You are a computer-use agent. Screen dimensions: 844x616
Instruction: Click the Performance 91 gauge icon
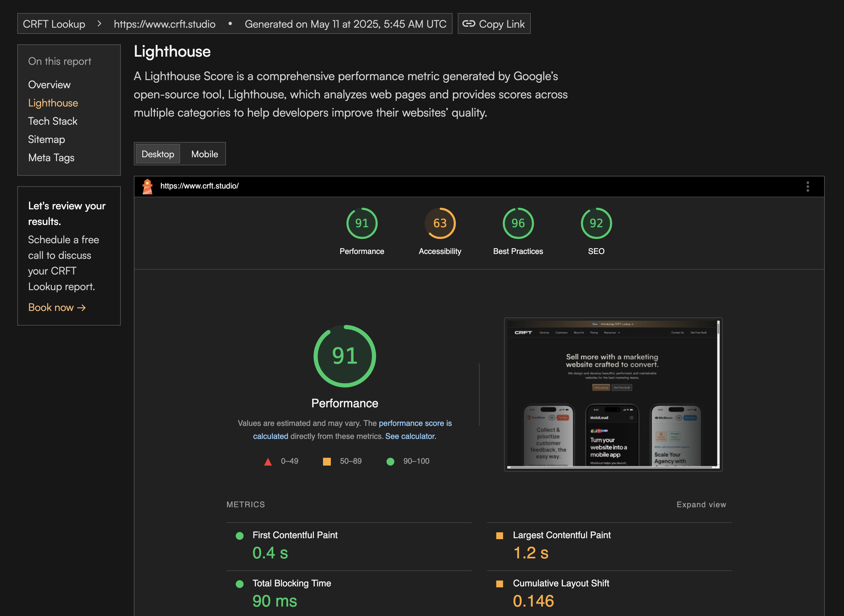(x=361, y=223)
